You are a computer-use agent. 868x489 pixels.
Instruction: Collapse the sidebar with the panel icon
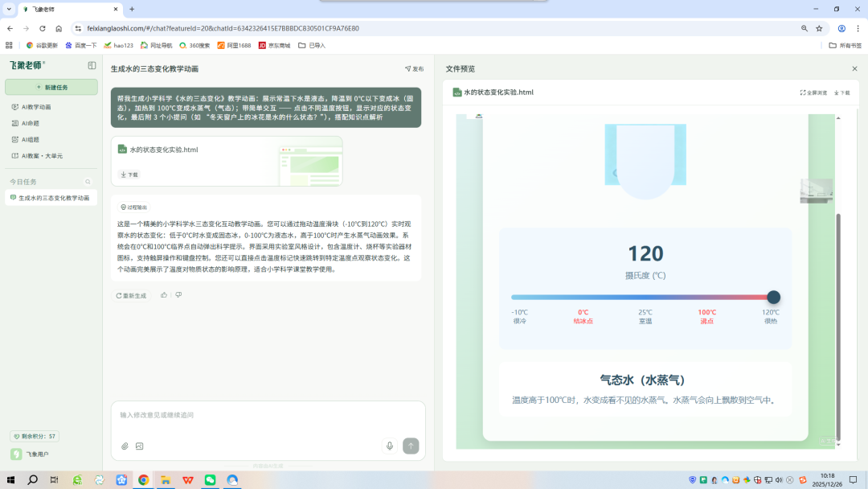click(x=91, y=65)
